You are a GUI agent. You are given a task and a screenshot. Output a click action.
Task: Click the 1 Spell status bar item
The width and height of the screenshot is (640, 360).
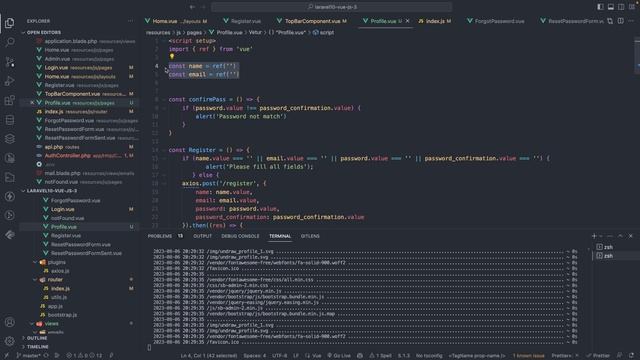(380, 356)
